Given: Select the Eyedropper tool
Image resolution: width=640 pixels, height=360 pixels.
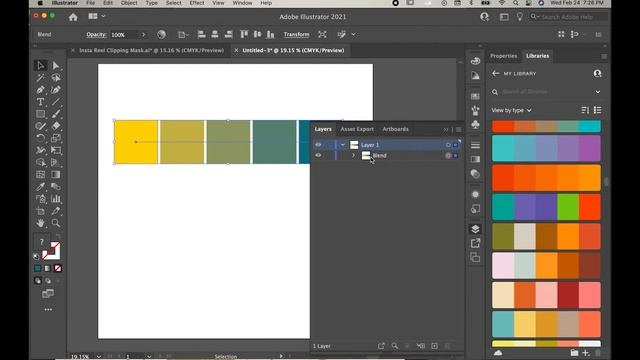Looking at the screenshot, I should 40,187.
